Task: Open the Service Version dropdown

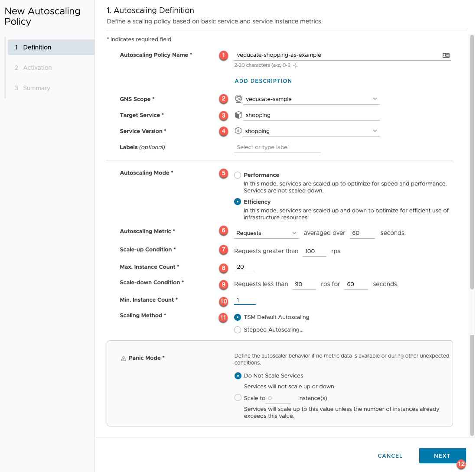Action: pos(311,131)
